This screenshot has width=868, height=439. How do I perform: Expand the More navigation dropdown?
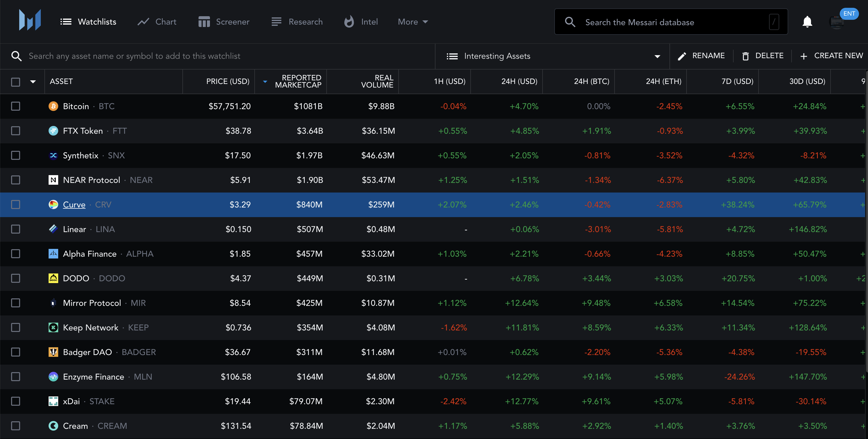tap(413, 22)
